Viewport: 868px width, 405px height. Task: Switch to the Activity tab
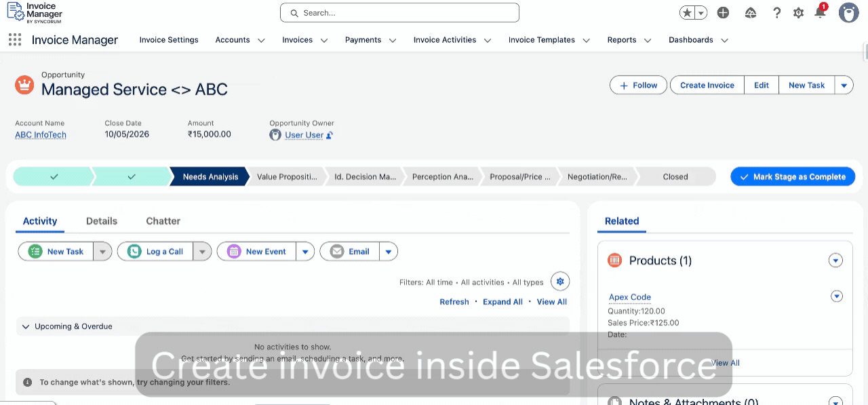40,221
